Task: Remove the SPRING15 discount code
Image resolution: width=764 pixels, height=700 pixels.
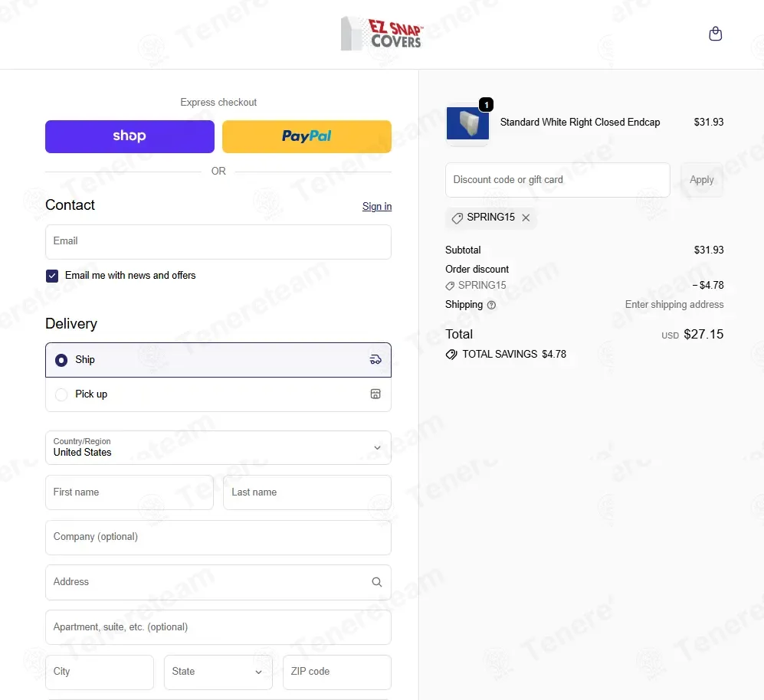Action: tap(526, 218)
